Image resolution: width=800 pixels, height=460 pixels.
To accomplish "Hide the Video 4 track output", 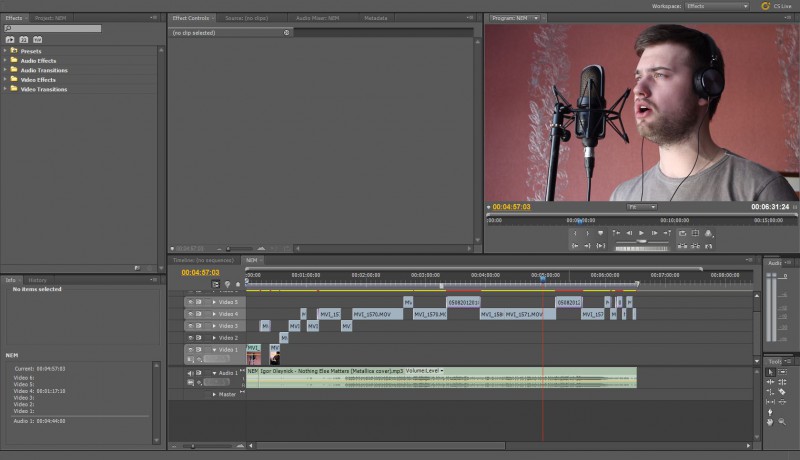I will [189, 314].
